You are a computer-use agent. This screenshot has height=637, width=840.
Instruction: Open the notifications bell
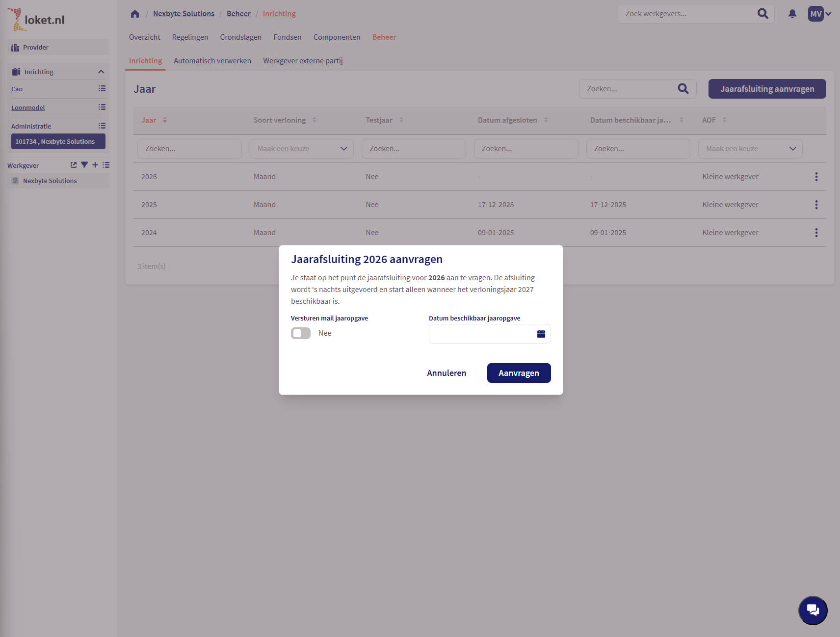[792, 14]
